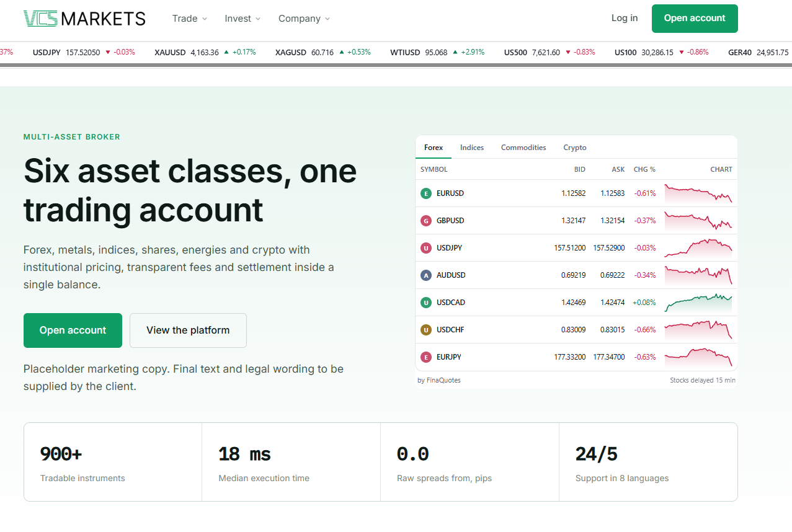Click the XAUUSD ticker symbol
This screenshot has width=792, height=532.
[170, 53]
